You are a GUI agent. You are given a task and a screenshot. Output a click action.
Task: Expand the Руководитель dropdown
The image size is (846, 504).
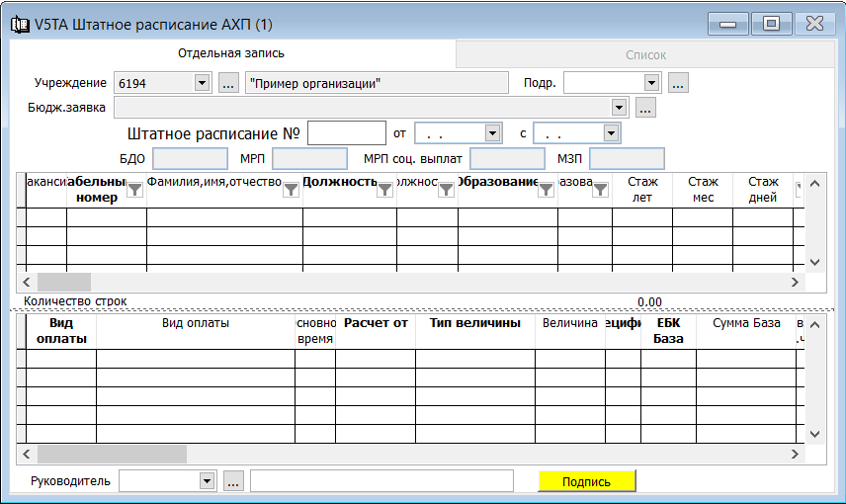tap(207, 481)
